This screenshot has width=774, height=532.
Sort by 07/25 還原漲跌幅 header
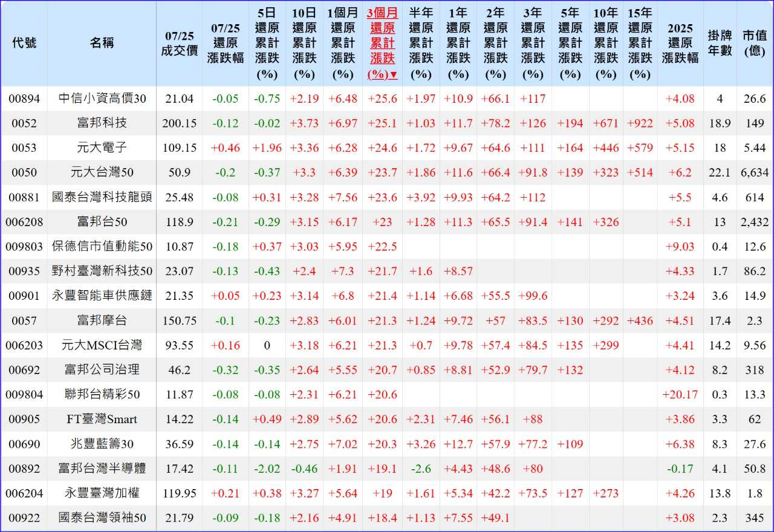(226, 44)
